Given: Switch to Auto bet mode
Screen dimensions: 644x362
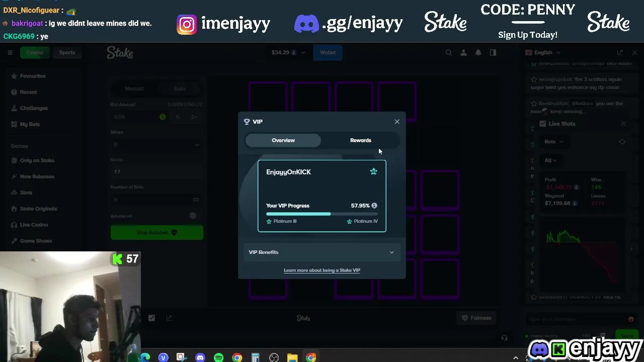Looking at the screenshot, I should [x=180, y=88].
